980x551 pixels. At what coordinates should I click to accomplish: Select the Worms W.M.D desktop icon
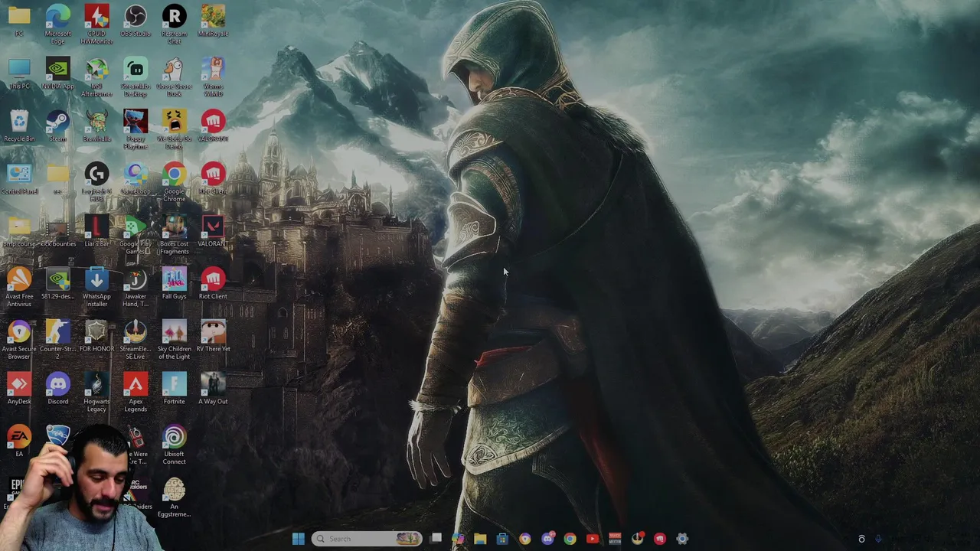tap(213, 76)
